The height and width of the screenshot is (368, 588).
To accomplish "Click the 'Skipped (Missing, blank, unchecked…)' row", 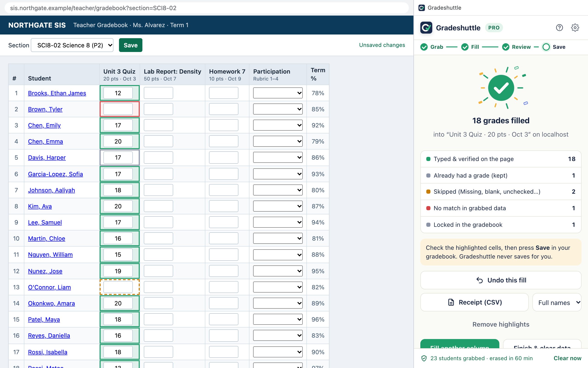I will [x=500, y=192].
